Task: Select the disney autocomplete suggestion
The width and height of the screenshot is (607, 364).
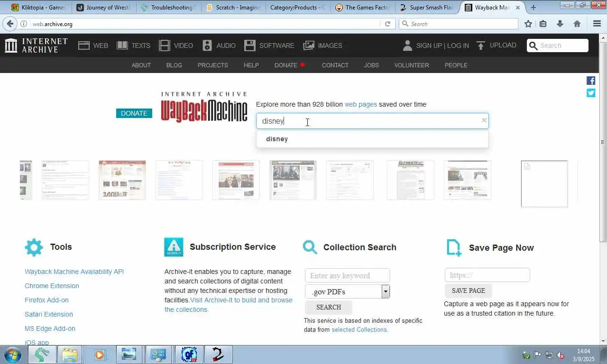Action: pos(372,139)
